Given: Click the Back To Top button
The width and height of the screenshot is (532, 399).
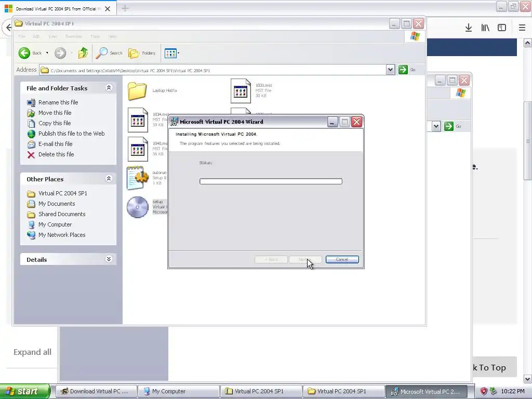Looking at the screenshot, I should [x=495, y=367].
